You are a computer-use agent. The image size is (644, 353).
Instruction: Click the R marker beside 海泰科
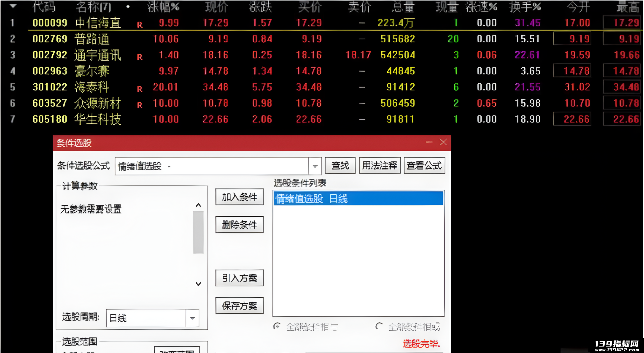[140, 89]
